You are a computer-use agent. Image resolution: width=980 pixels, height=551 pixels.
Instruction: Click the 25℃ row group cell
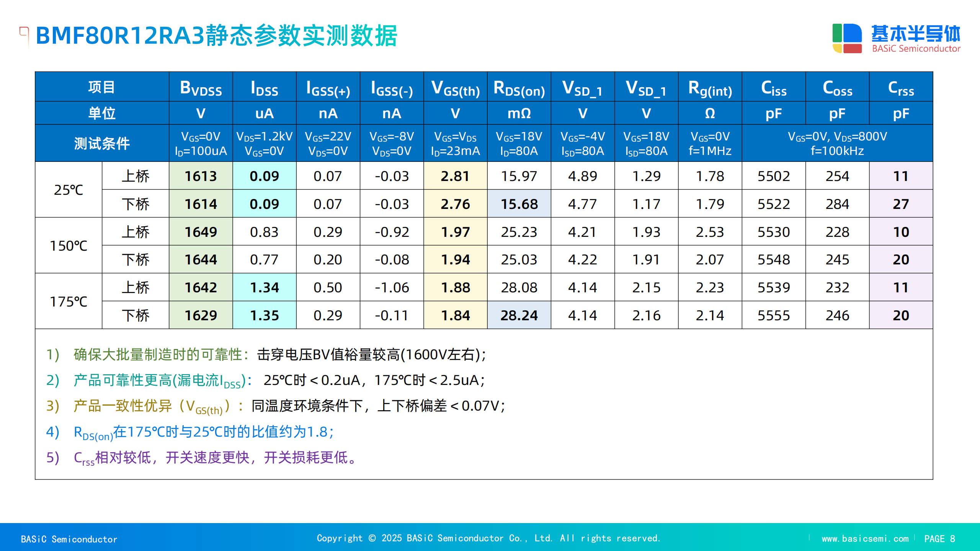(x=69, y=190)
